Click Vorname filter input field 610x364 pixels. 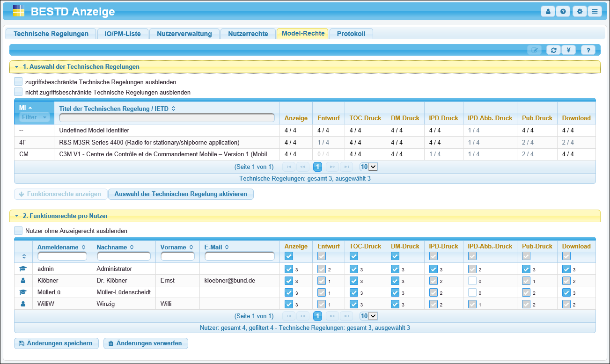[x=177, y=256]
